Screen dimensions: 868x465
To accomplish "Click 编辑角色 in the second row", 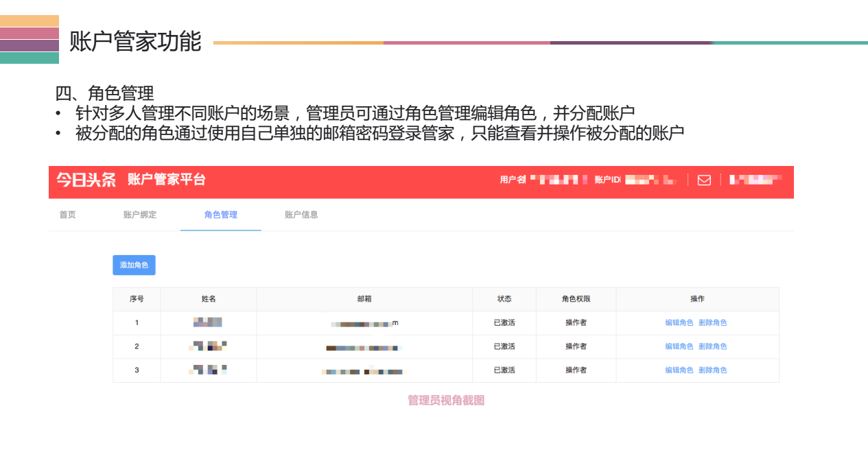I will pyautogui.click(x=678, y=346).
